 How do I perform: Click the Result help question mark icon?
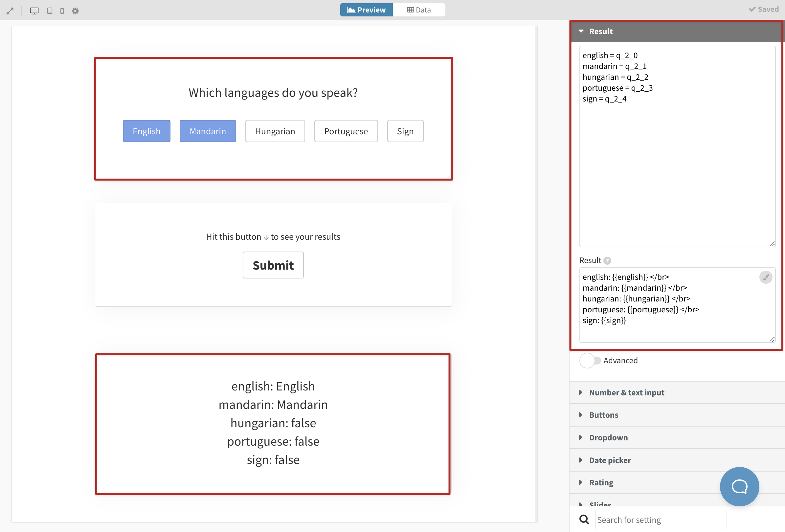(607, 260)
